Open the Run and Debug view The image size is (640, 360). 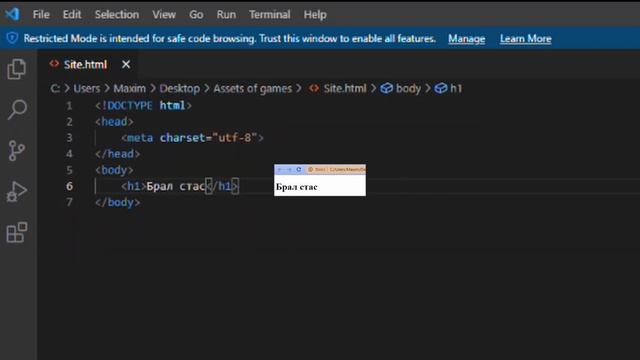17,191
